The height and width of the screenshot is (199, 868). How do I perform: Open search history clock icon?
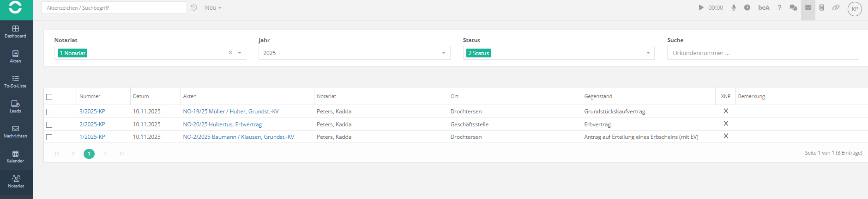click(194, 7)
